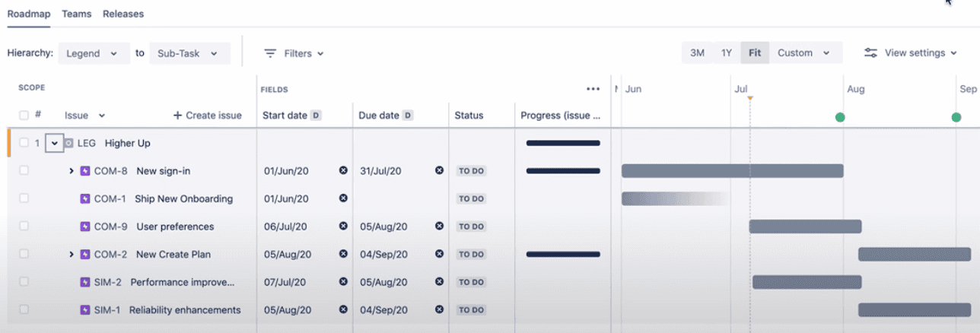Check the COM-2 row checkbox
This screenshot has width=980, height=333.
(24, 254)
